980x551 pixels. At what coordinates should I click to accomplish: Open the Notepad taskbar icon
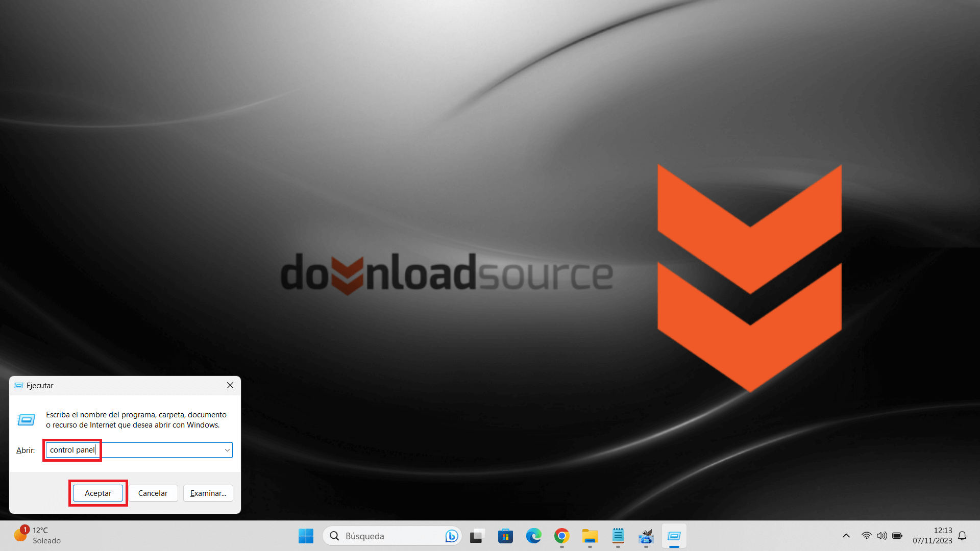pyautogui.click(x=618, y=536)
